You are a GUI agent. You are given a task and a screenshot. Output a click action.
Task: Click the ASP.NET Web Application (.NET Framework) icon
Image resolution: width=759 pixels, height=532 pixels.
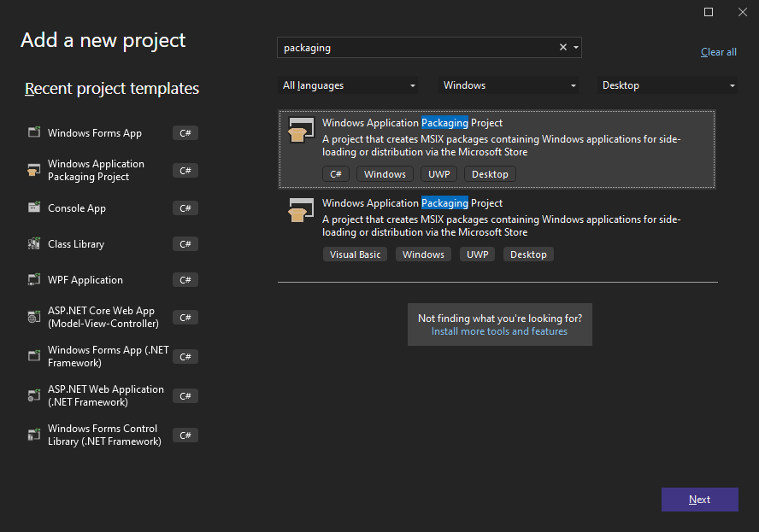[34, 395]
